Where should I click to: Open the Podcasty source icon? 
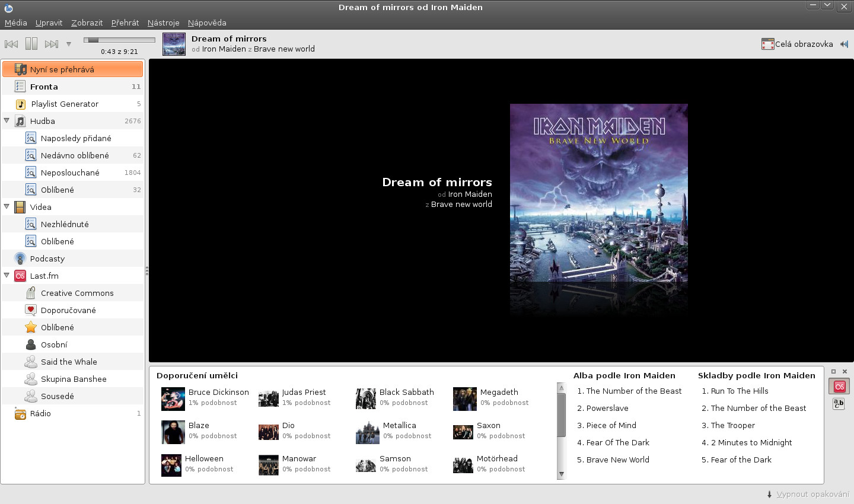20,259
